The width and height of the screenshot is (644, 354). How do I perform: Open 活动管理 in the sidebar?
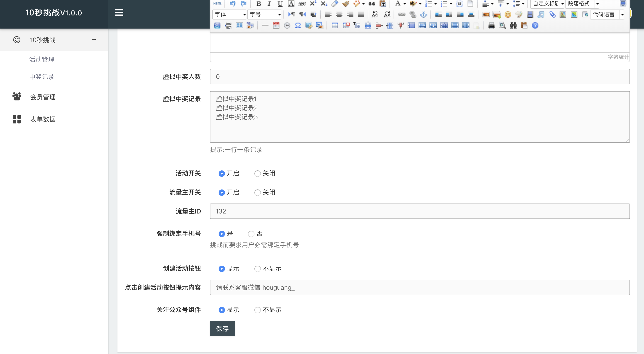coord(41,59)
